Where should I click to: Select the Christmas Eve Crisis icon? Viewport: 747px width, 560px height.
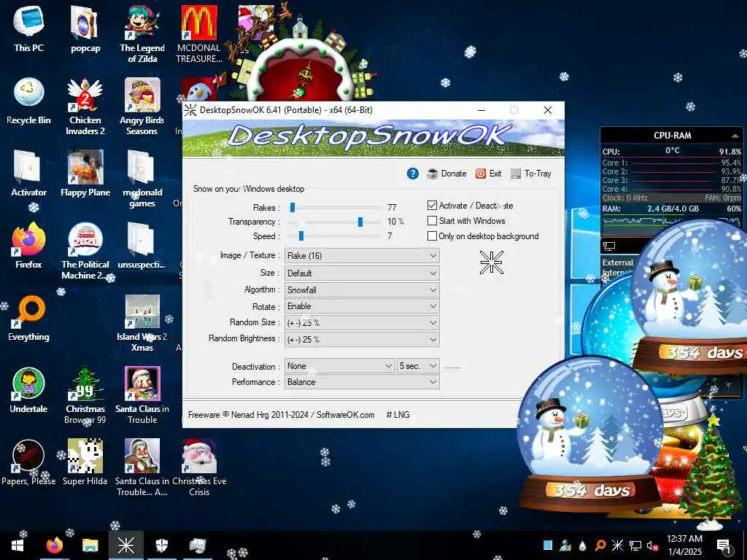(x=199, y=468)
